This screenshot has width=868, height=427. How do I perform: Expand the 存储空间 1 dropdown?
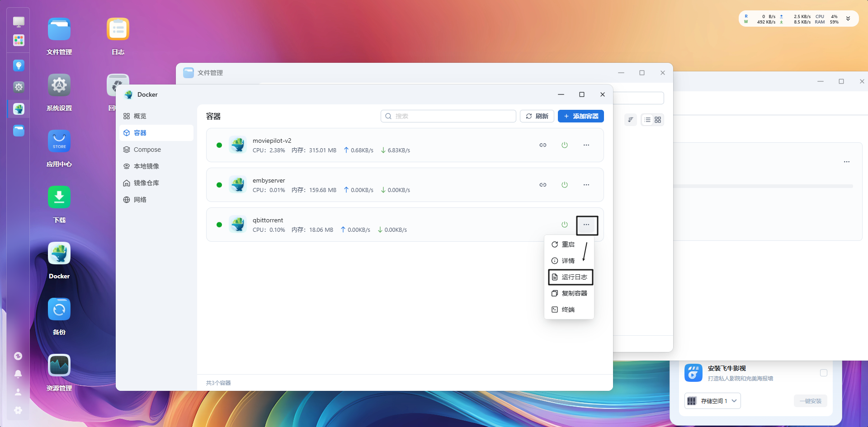(x=712, y=401)
